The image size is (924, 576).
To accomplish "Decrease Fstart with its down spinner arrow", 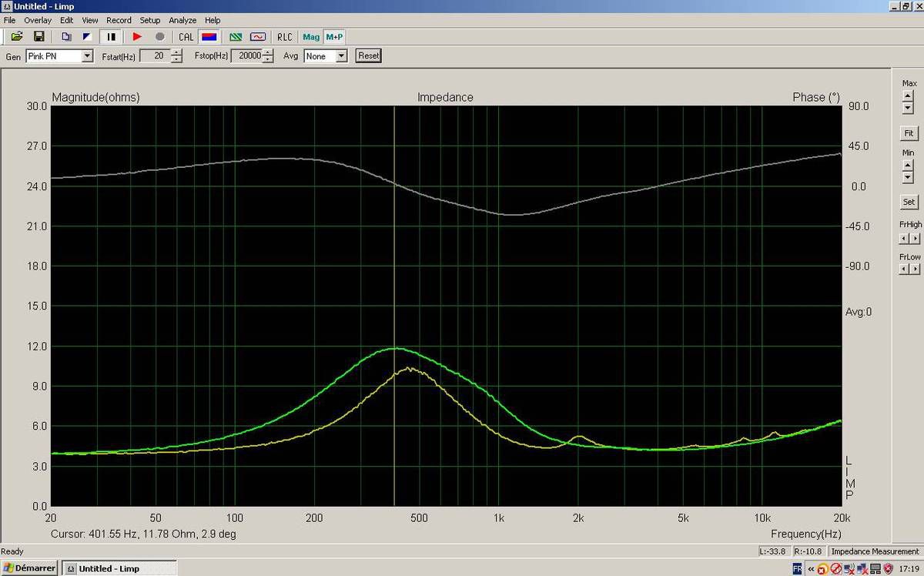I will click(x=177, y=59).
